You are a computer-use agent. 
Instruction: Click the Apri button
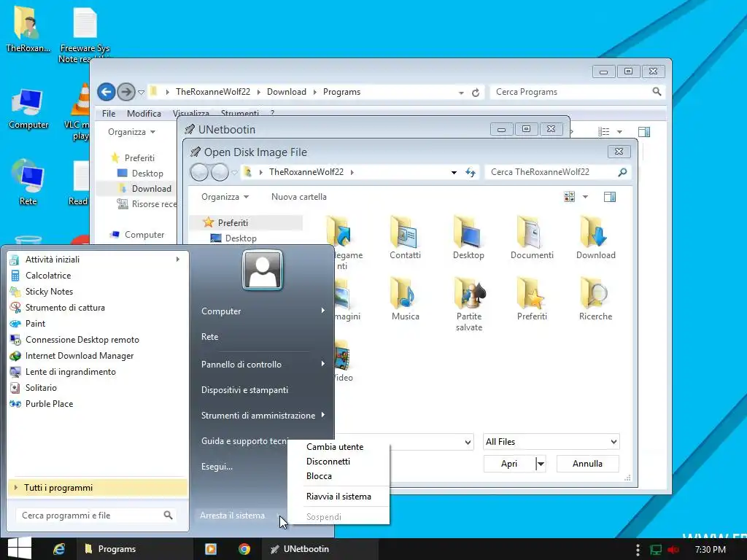(509, 463)
